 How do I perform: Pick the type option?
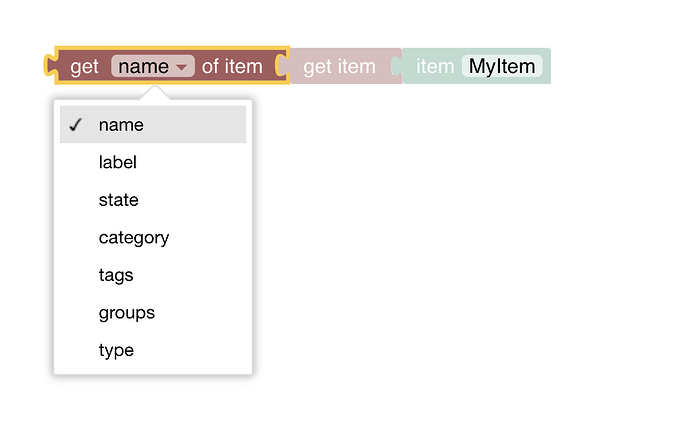pyautogui.click(x=116, y=350)
